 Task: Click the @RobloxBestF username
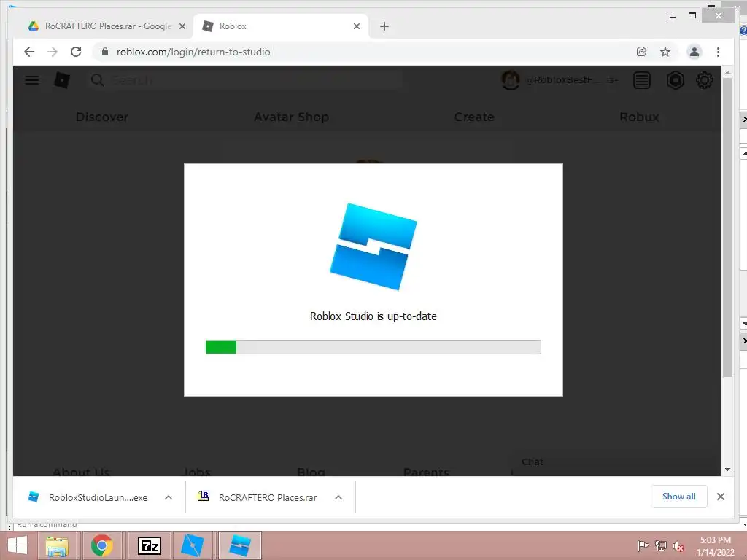click(562, 80)
